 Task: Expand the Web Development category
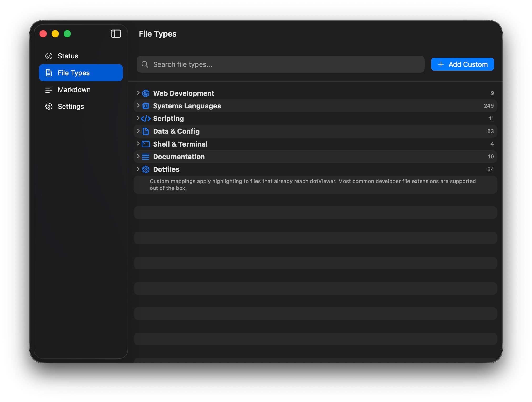coord(138,93)
